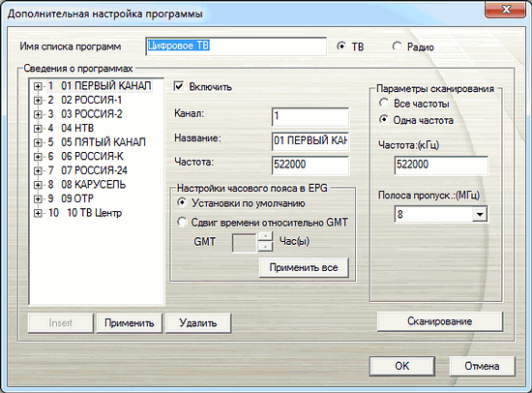This screenshot has width=532, height=393.
Task: Expand the 05 ПЯТЫЙ КАНАЛ tree node
Action: [38, 142]
